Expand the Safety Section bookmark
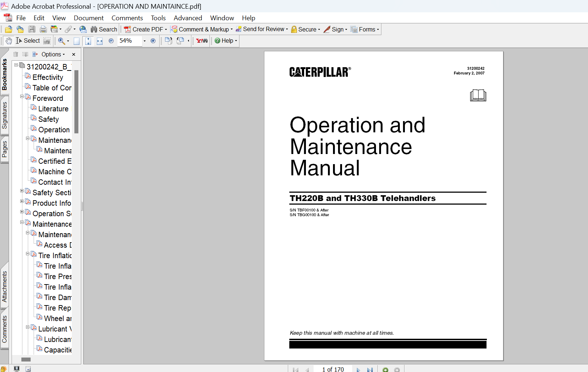This screenshot has width=588, height=372. 22,191
